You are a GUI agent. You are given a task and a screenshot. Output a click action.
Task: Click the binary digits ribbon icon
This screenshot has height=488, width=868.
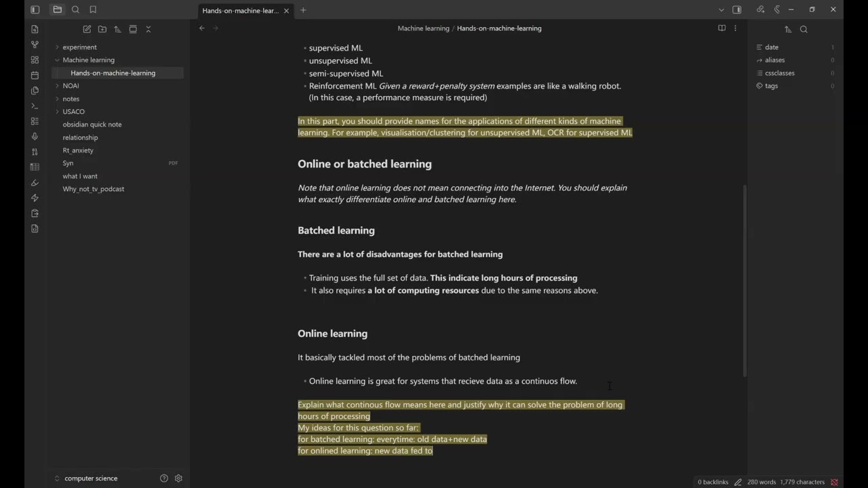coord(35,152)
